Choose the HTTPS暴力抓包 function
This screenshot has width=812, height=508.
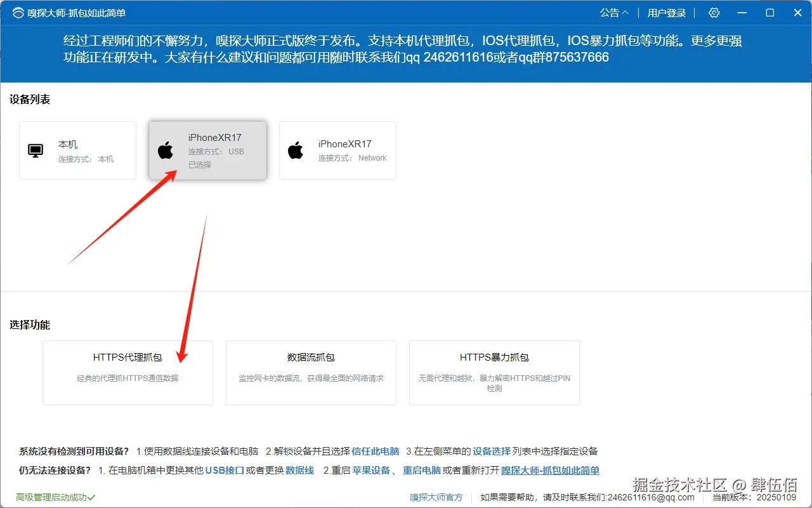coord(494,373)
